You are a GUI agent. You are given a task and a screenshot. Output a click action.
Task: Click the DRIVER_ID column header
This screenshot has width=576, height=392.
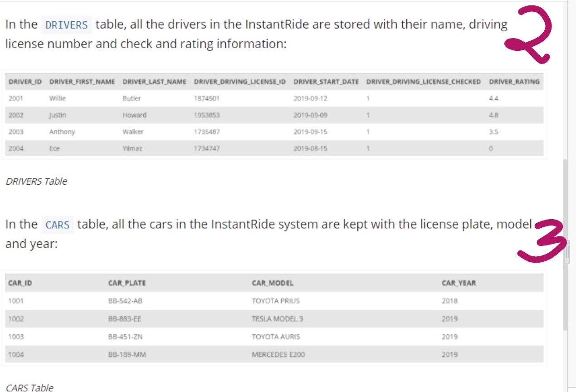(x=25, y=82)
